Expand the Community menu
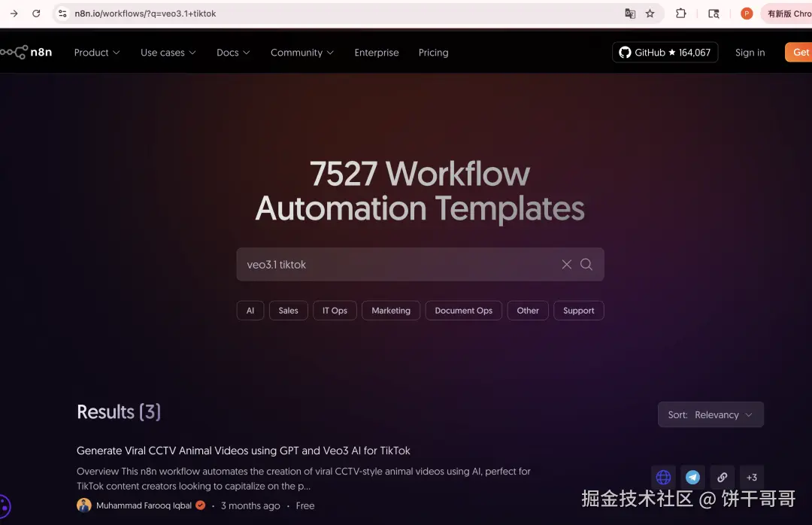This screenshot has width=812, height=525. 302,53
